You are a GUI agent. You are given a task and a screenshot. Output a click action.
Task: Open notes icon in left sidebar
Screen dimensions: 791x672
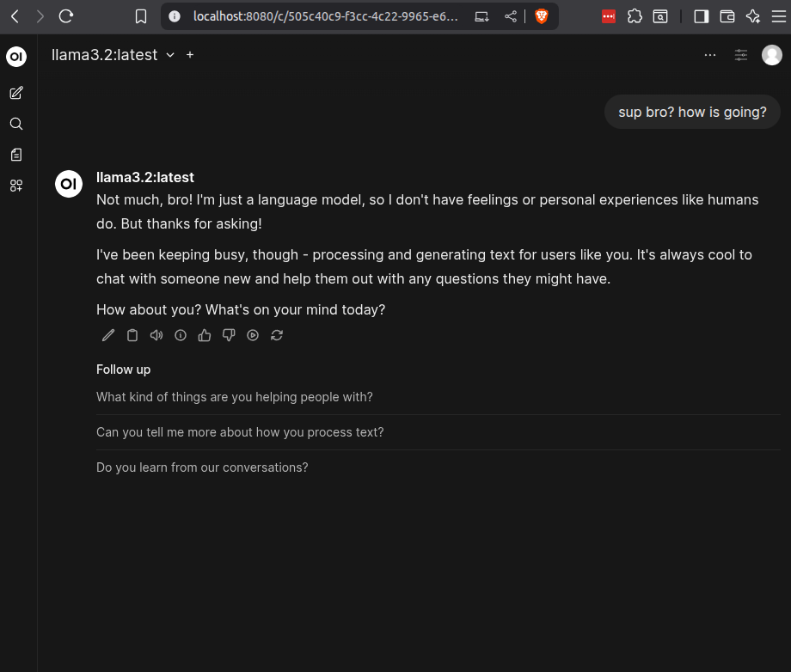(16, 155)
